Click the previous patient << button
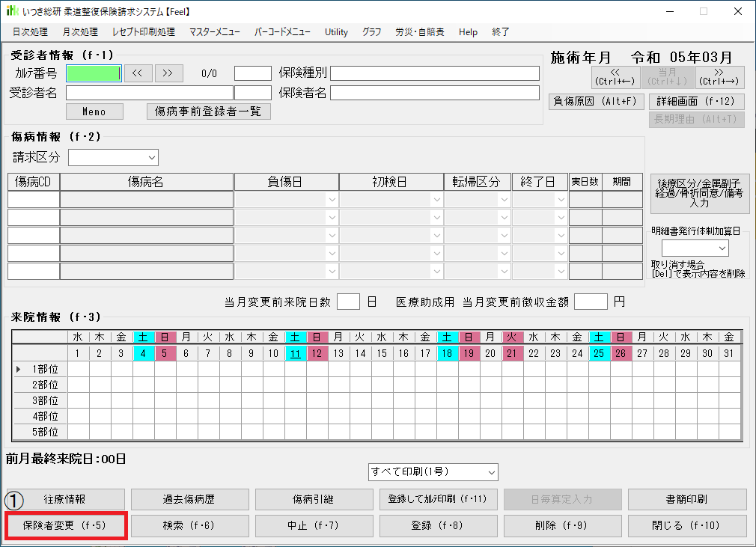Image resolution: width=756 pixels, height=547 pixels. (138, 73)
